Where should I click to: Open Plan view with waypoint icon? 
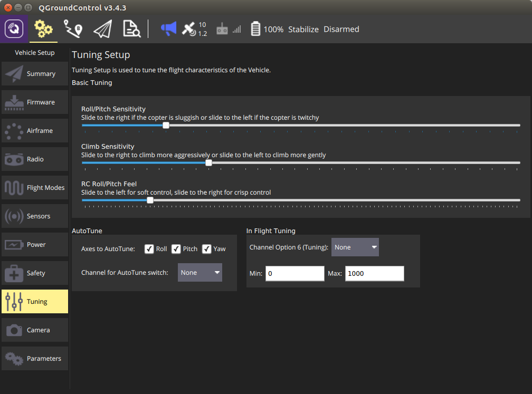pos(73,29)
